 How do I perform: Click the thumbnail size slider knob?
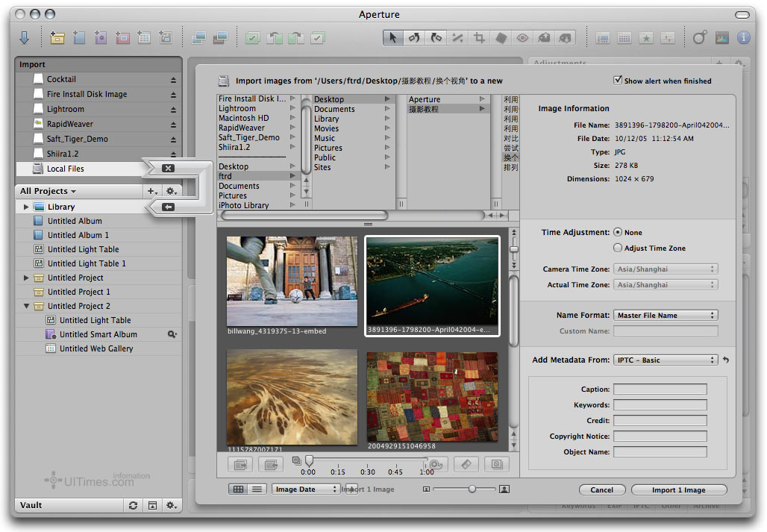(472, 489)
